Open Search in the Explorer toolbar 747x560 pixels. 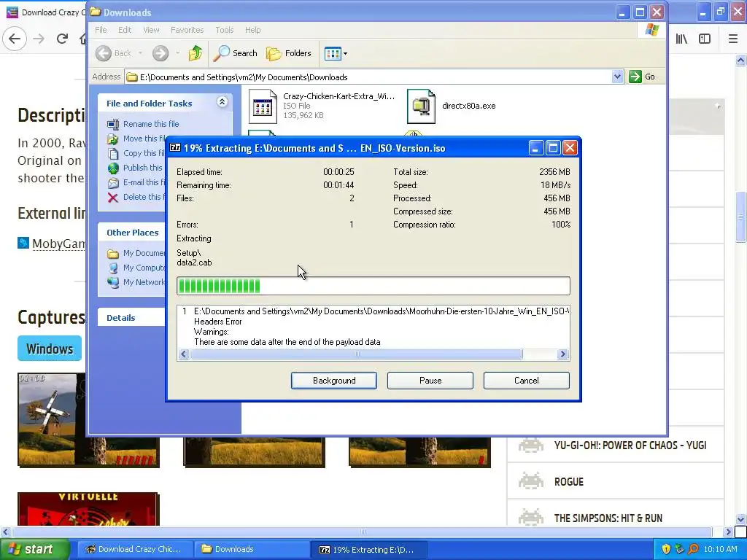(236, 53)
